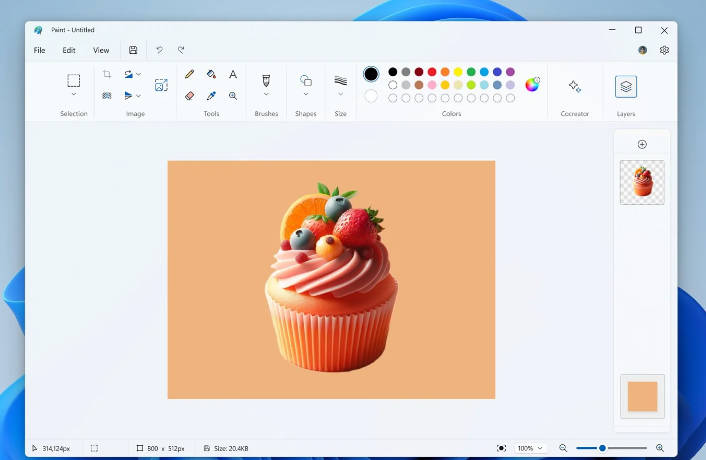Image resolution: width=706 pixels, height=460 pixels.
Task: Pick the brown color swatch
Action: pos(419,85)
